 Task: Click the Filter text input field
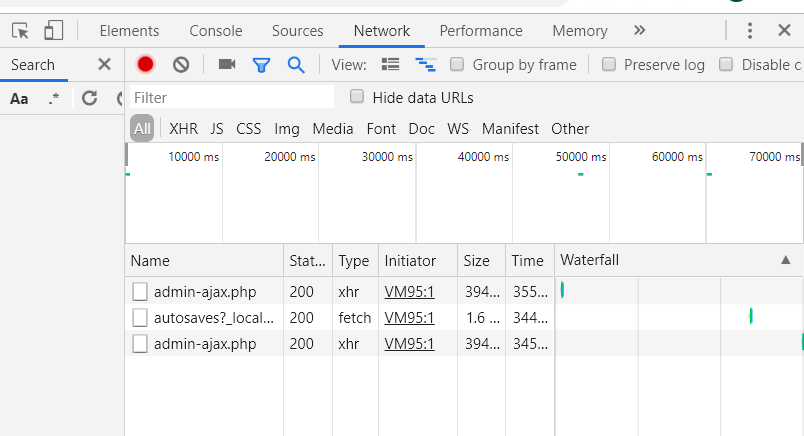pyautogui.click(x=232, y=97)
